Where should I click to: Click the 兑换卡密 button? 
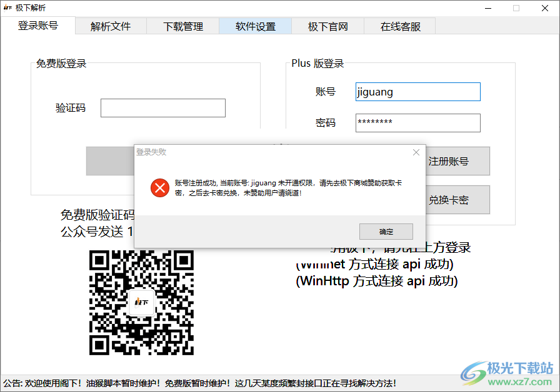point(457,200)
